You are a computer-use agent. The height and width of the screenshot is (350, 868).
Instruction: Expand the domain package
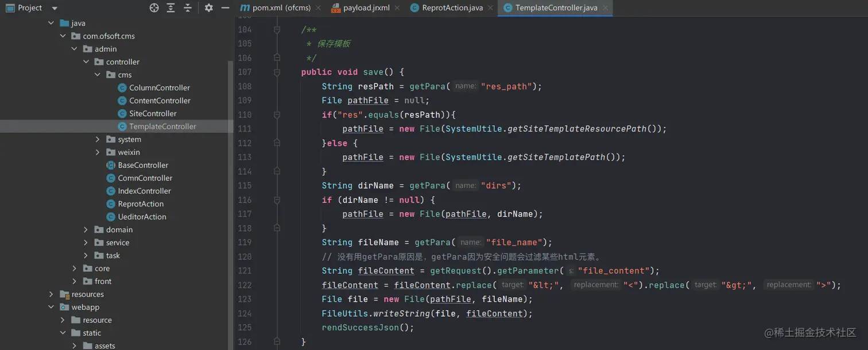coord(86,229)
